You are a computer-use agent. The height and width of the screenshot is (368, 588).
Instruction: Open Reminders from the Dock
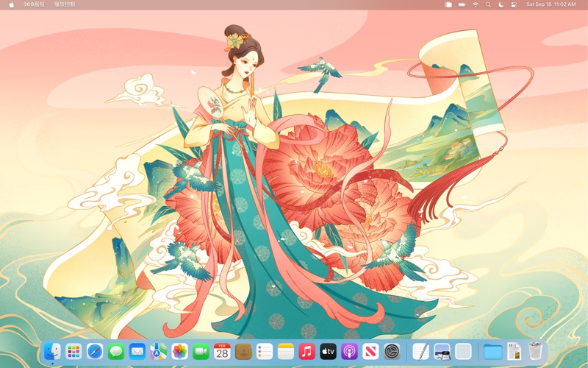(265, 352)
